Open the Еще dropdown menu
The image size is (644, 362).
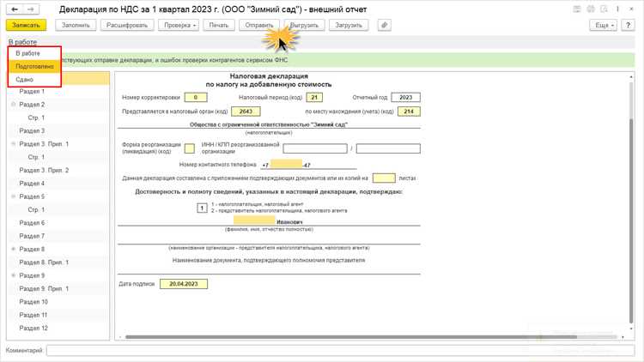tap(604, 25)
